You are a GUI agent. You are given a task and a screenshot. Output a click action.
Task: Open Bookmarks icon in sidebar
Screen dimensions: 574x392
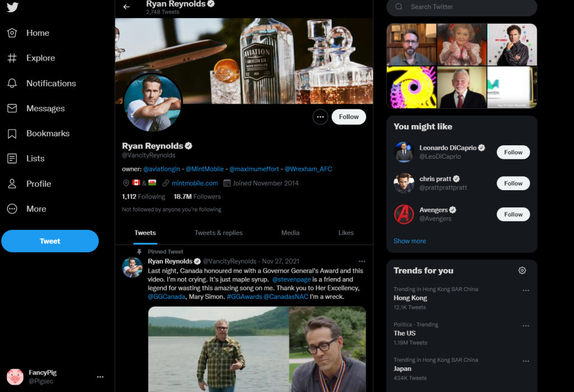pos(12,133)
